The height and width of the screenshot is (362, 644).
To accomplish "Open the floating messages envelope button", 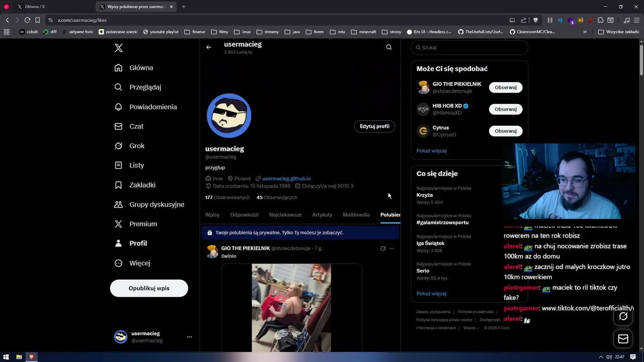I will pos(623,339).
